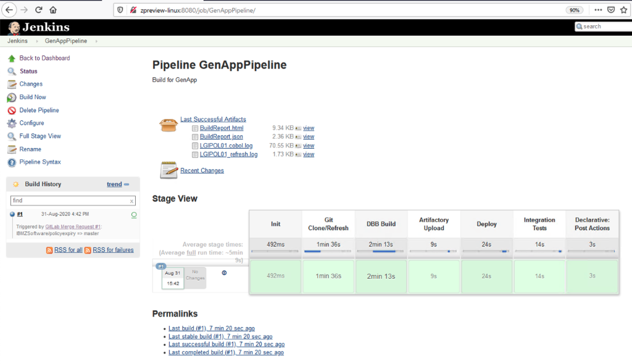Click the file icon beside BuildReport.html

[195, 128]
